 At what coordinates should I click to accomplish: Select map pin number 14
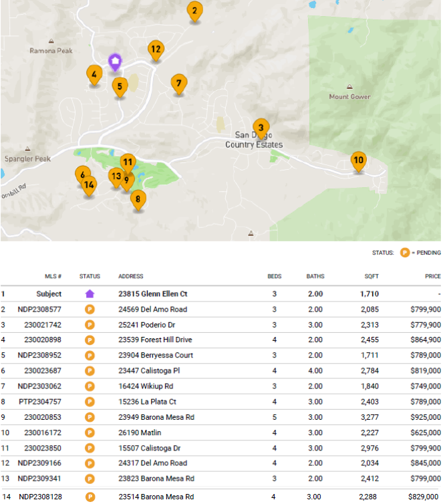pos(89,186)
